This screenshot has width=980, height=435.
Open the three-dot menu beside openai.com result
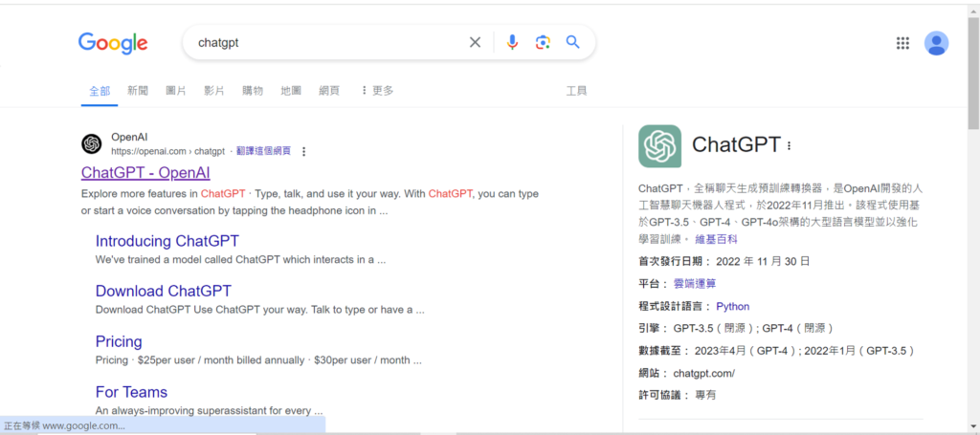click(x=304, y=151)
